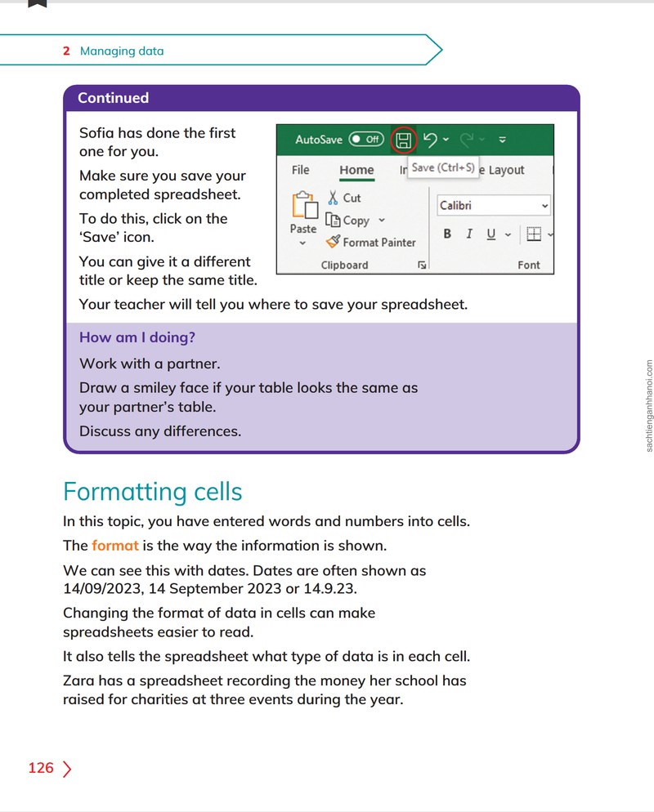Viewport: 654px width, 812px height.
Task: Expand the Paste options arrow
Action: click(302, 243)
